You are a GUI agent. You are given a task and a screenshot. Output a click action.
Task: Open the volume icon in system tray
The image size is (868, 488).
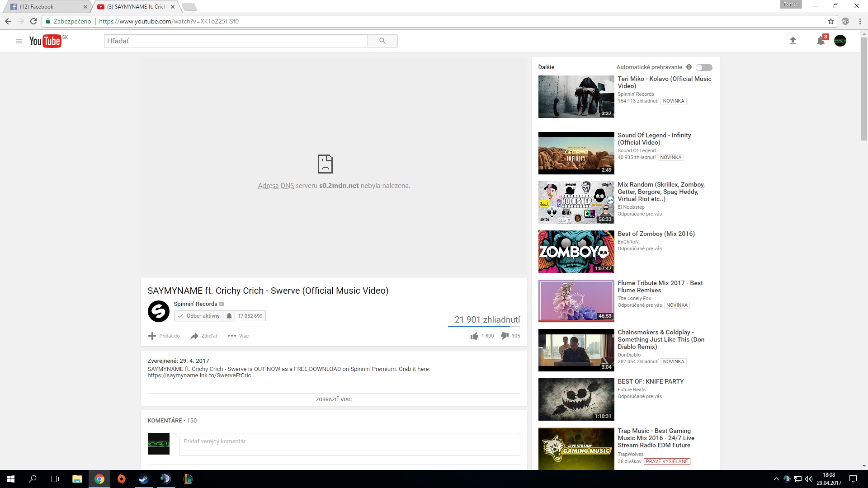tap(809, 479)
